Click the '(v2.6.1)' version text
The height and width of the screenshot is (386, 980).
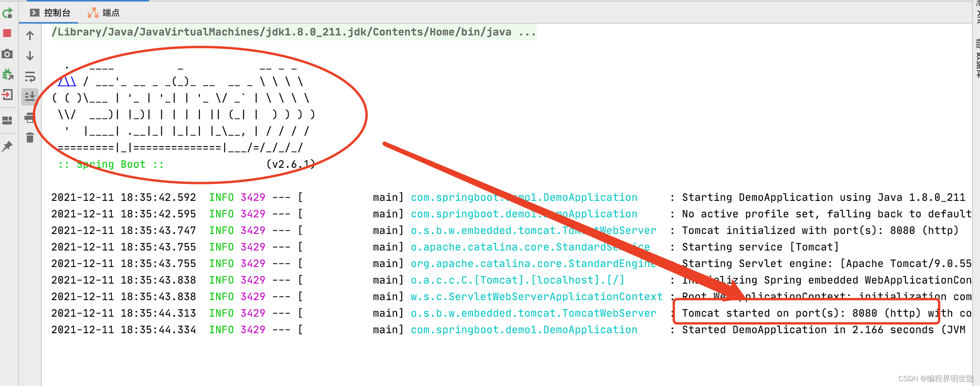click(x=291, y=164)
